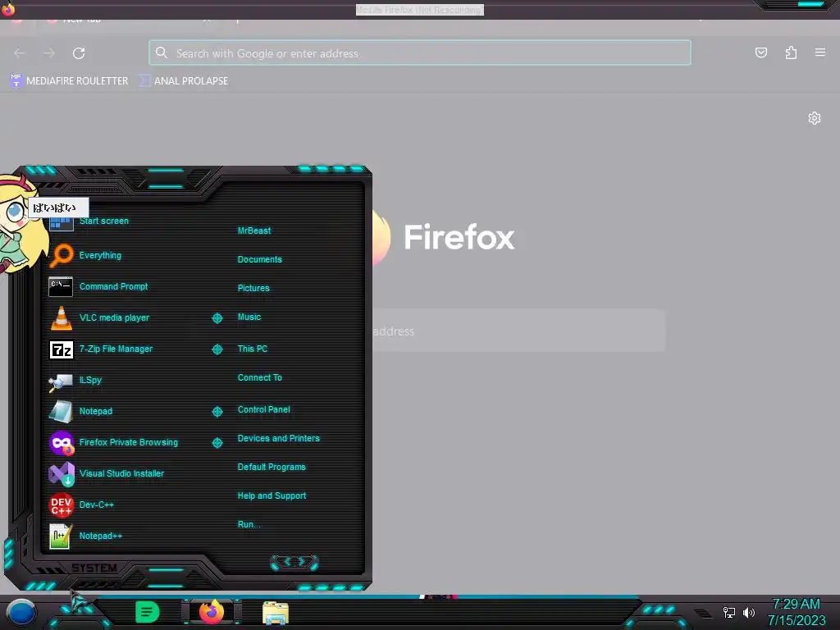Click the new tab page search box

coord(518,331)
